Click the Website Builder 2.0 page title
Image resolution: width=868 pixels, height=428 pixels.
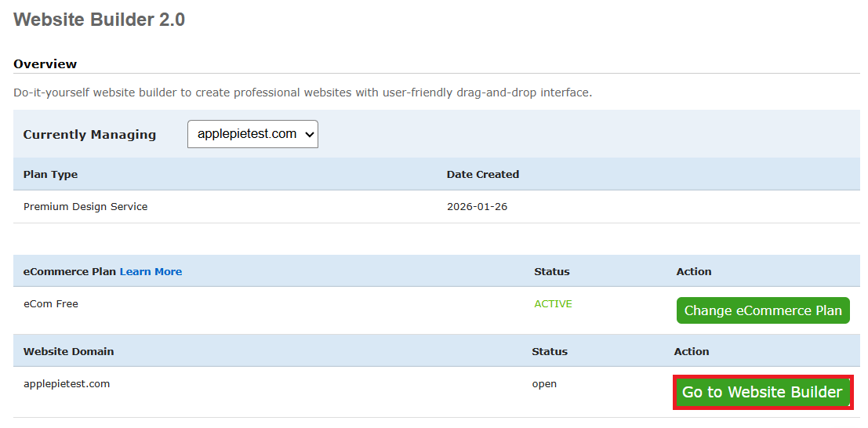click(100, 20)
